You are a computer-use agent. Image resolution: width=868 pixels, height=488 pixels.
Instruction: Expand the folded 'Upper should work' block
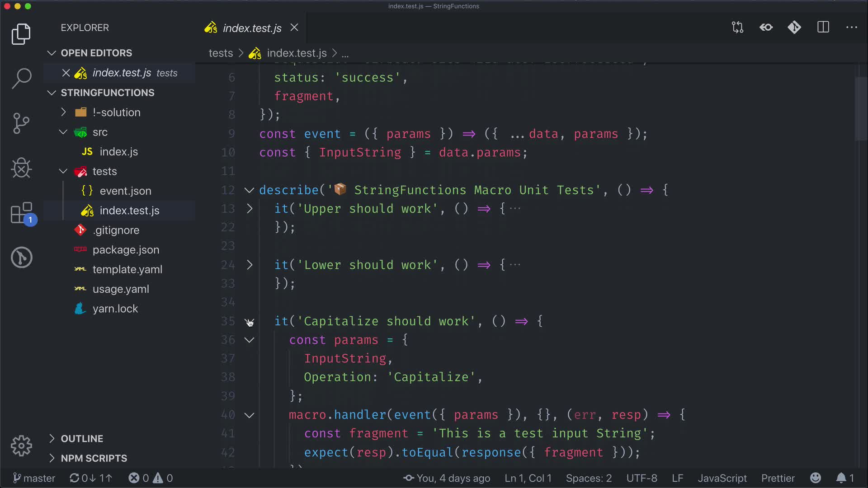point(250,209)
